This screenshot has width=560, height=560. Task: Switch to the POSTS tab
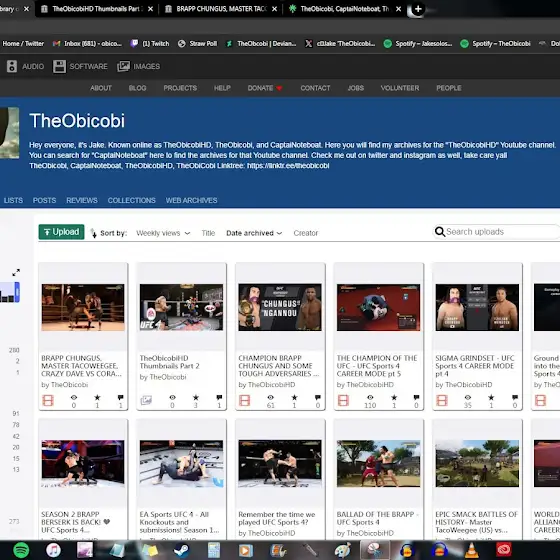tap(44, 200)
